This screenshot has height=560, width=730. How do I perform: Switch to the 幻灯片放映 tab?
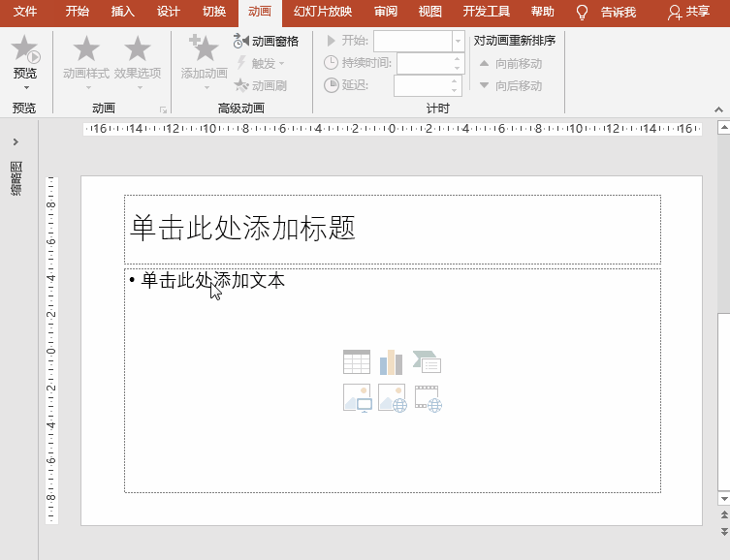click(x=323, y=12)
